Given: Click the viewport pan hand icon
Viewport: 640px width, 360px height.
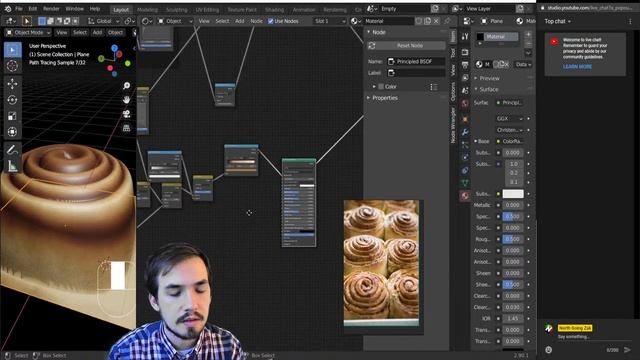Looking at the screenshot, I should [x=127, y=100].
